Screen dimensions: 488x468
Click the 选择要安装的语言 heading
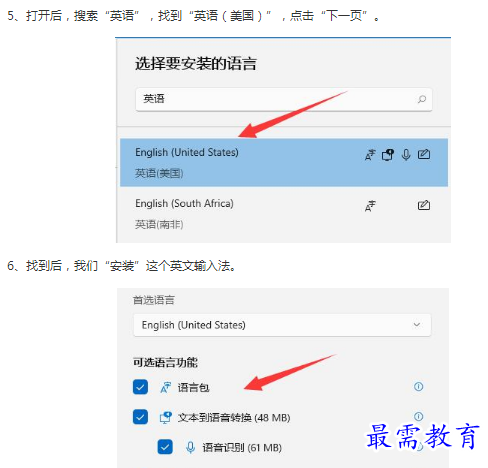[196, 63]
